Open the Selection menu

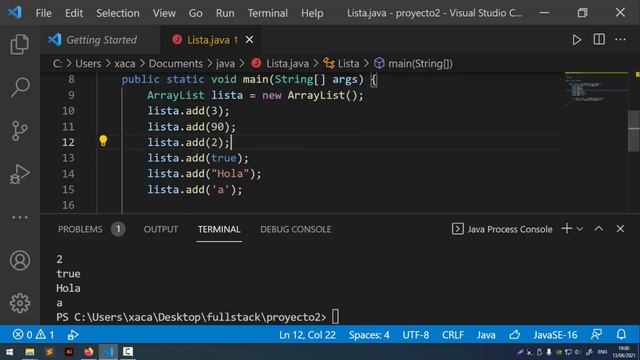pos(118,13)
